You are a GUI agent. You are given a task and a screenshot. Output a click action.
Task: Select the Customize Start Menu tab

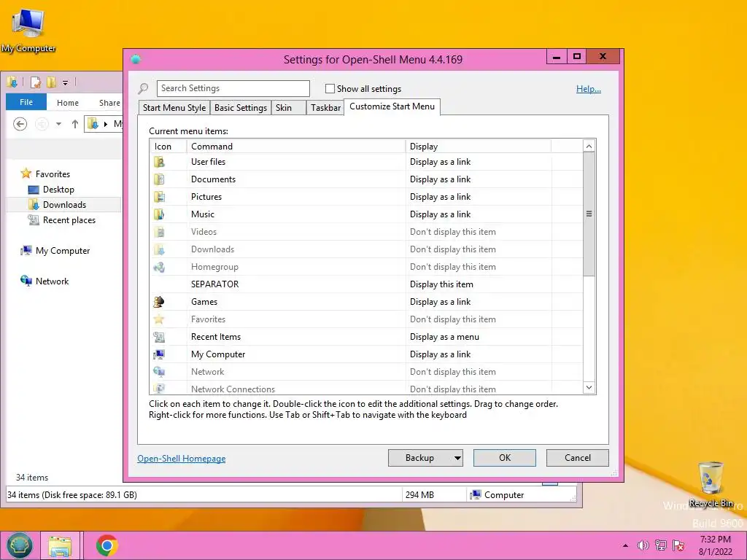pos(392,106)
